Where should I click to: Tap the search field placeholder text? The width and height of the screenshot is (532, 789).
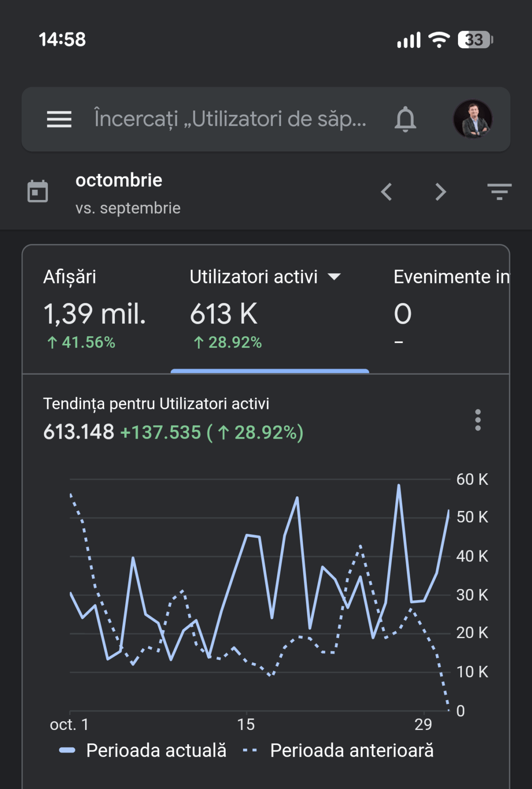point(230,119)
